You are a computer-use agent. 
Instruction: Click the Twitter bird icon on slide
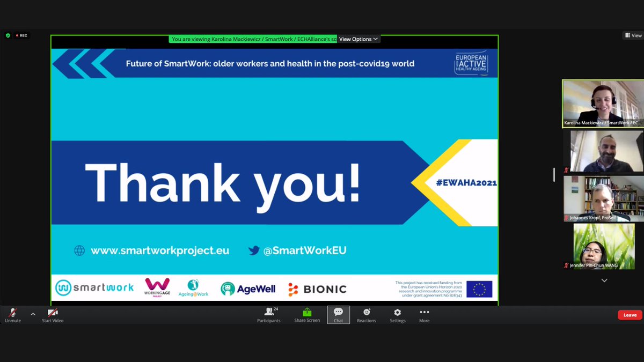pyautogui.click(x=254, y=250)
